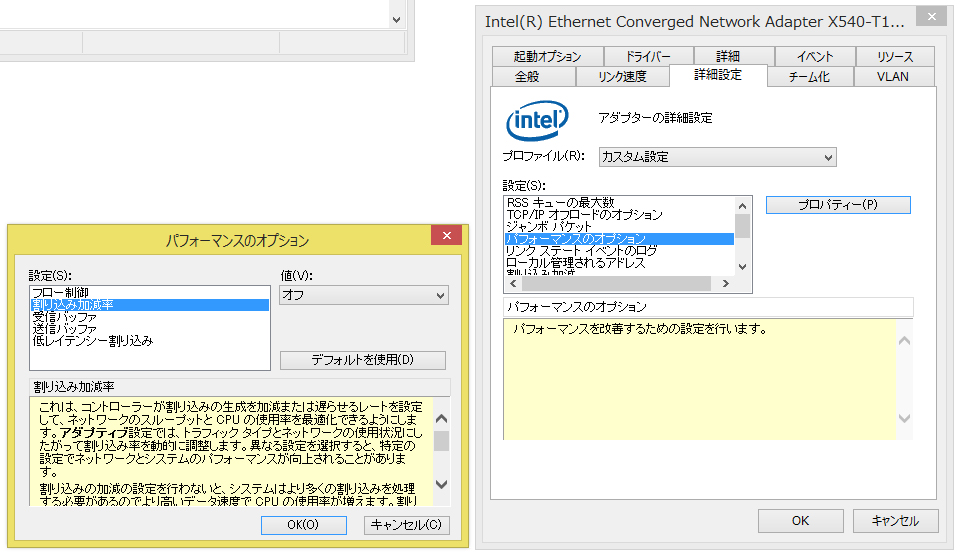Image resolution: width=961 pixels, height=554 pixels.
Task: Select 低レイテンシー割り込み list item
Action: point(92,341)
